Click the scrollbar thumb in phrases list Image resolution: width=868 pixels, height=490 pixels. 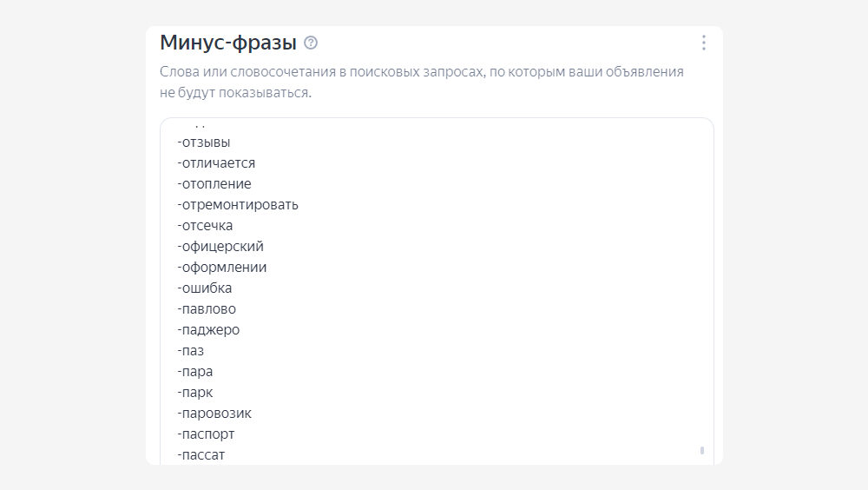coord(701,451)
